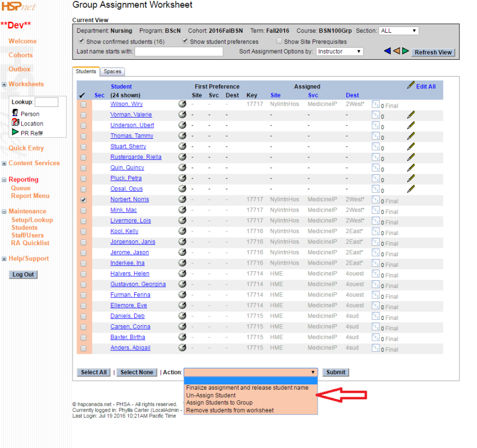
Task: Click the Edit All pencil icon
Action: pyautogui.click(x=411, y=86)
